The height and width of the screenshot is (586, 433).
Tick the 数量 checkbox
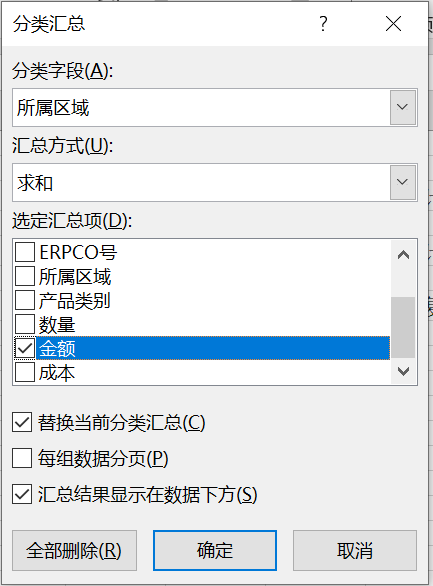click(x=25, y=324)
